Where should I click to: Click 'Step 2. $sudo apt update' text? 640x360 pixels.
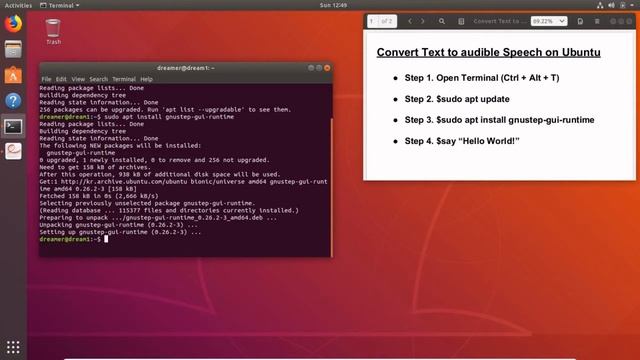[457, 99]
